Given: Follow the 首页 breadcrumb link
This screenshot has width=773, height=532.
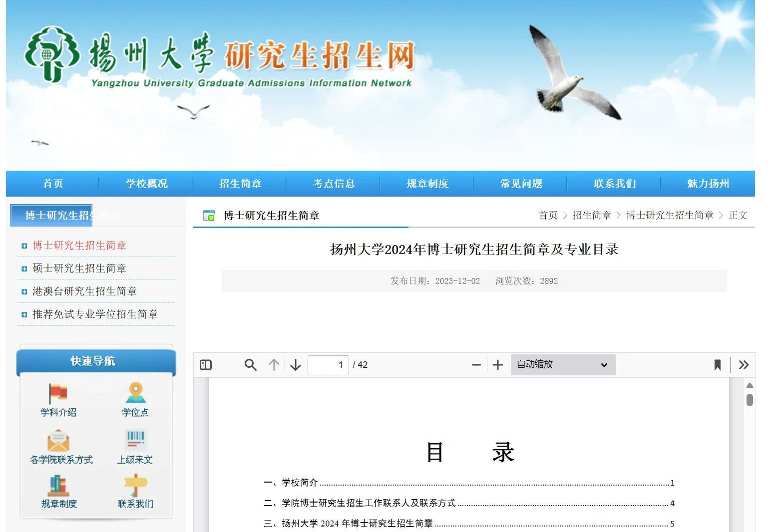Looking at the screenshot, I should coord(548,215).
